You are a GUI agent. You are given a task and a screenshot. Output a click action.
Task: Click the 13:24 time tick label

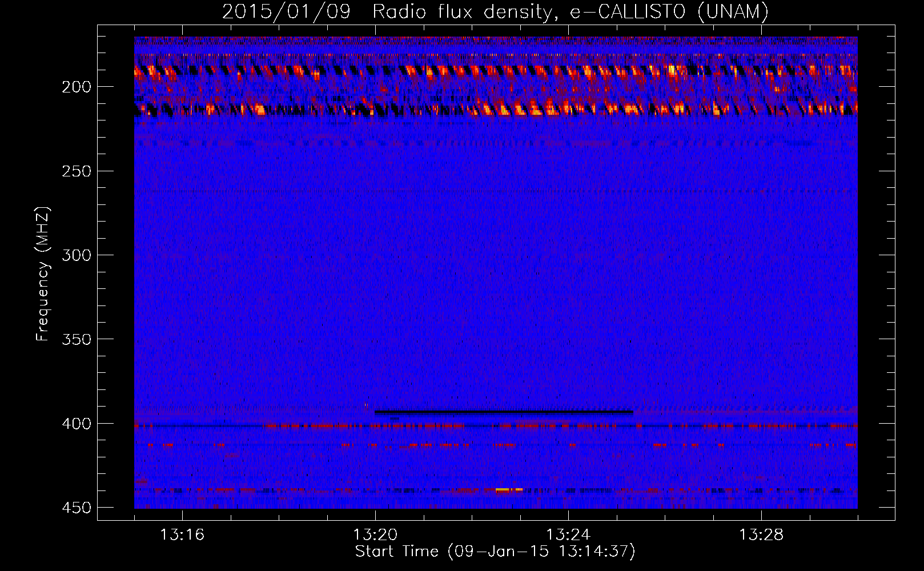click(568, 535)
